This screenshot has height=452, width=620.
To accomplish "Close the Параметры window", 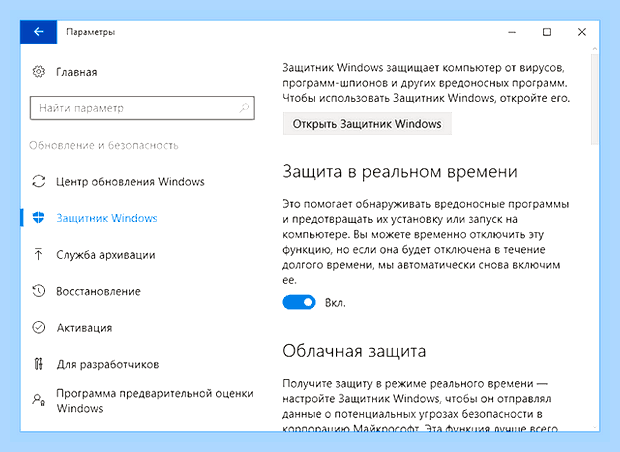I will point(582,32).
